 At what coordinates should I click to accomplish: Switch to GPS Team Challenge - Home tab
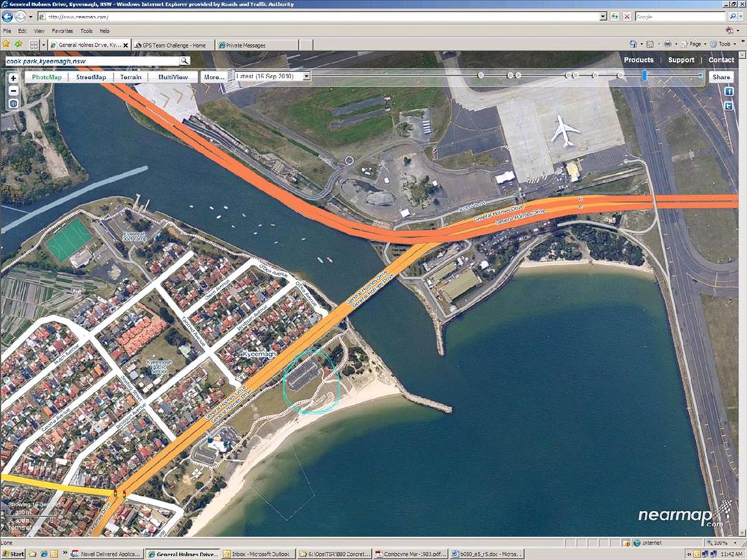173,45
